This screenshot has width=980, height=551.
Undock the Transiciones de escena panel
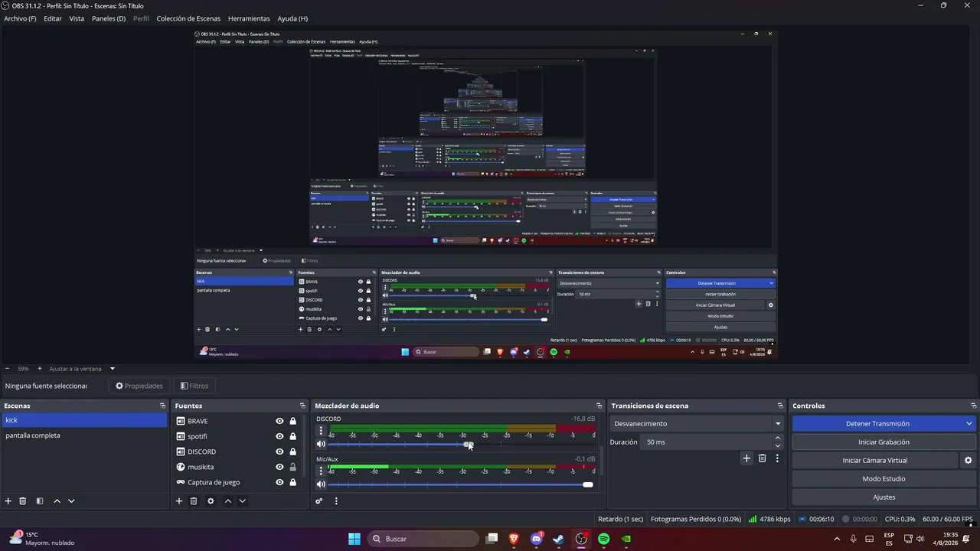(780, 406)
